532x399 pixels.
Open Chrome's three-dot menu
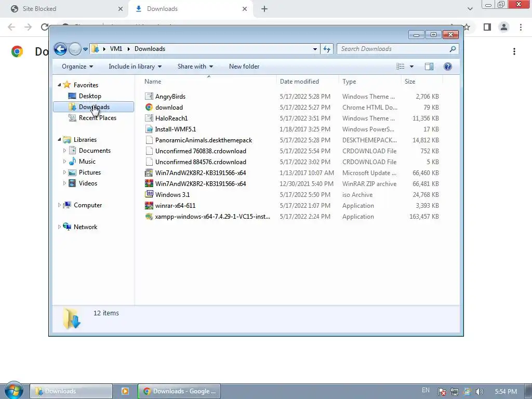(521, 27)
